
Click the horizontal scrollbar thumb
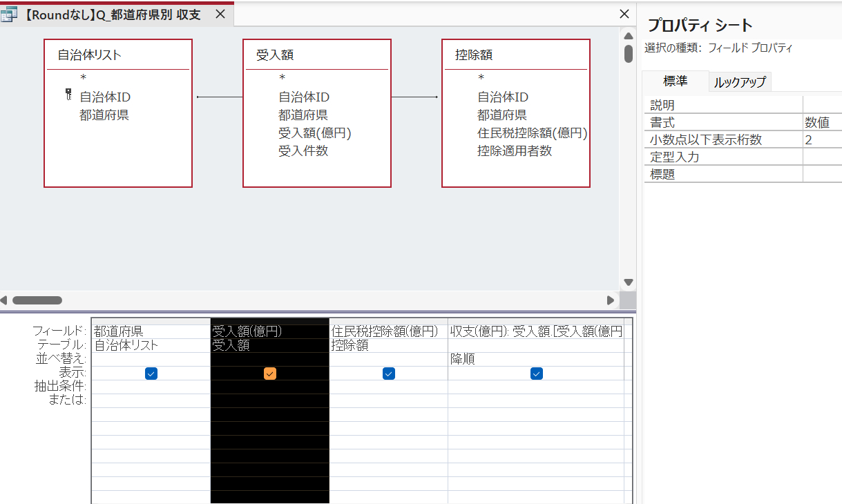click(37, 300)
